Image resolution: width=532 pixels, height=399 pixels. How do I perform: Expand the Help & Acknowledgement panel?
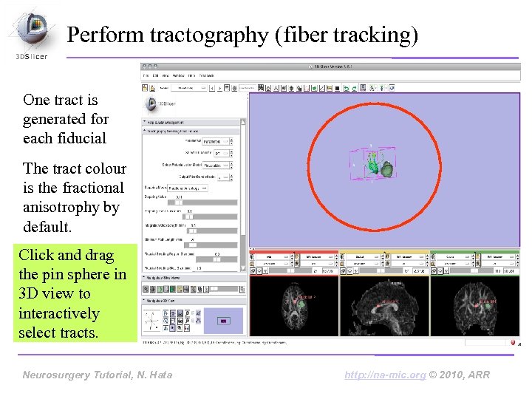[x=191, y=122]
